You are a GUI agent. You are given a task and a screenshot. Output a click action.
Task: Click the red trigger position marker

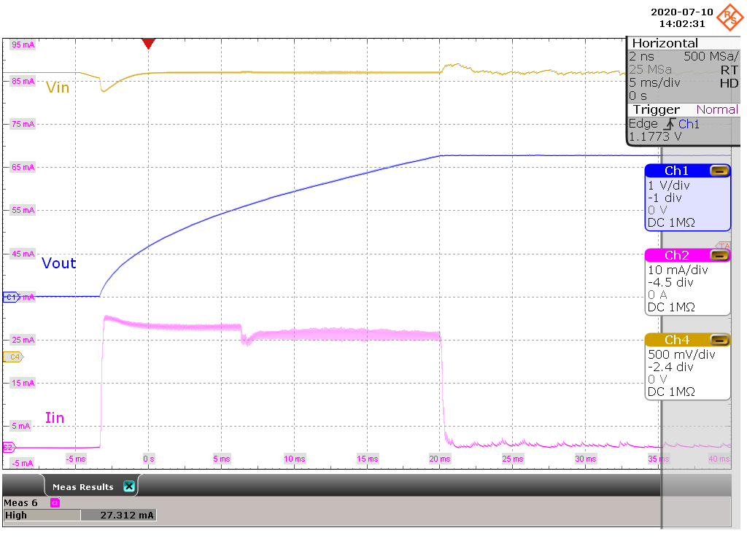(x=149, y=44)
